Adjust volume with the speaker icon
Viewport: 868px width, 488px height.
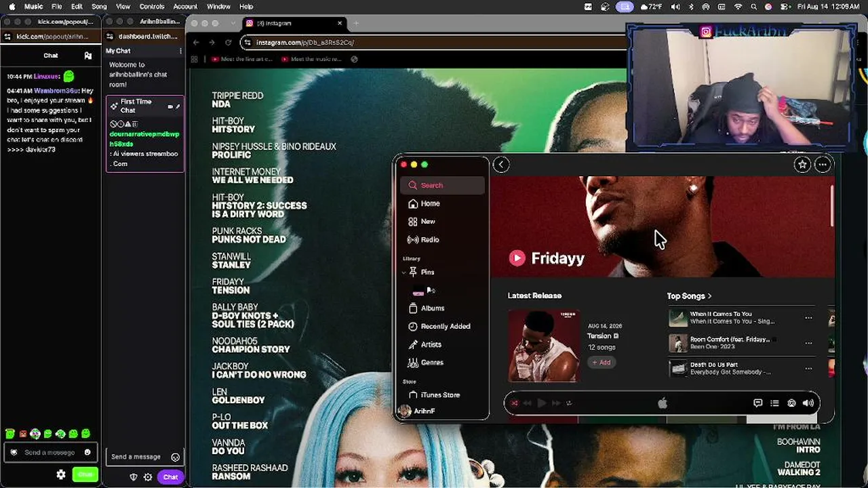(808, 403)
